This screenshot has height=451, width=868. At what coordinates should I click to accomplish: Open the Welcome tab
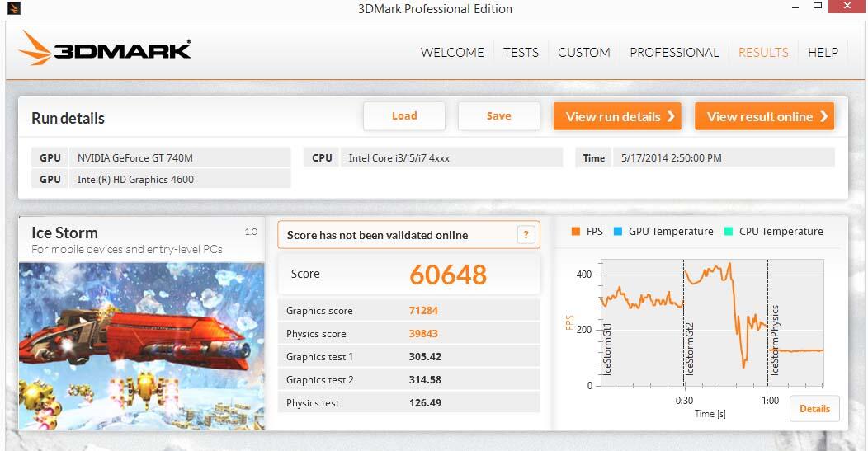pos(452,52)
